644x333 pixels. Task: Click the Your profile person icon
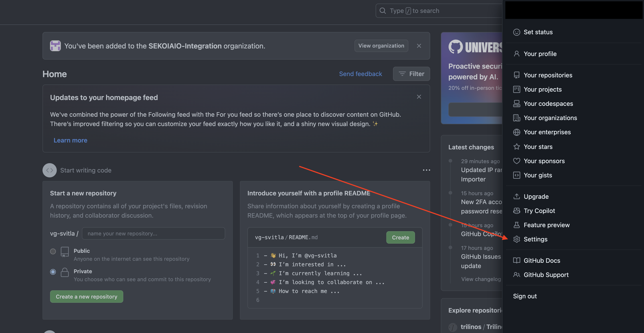point(516,54)
